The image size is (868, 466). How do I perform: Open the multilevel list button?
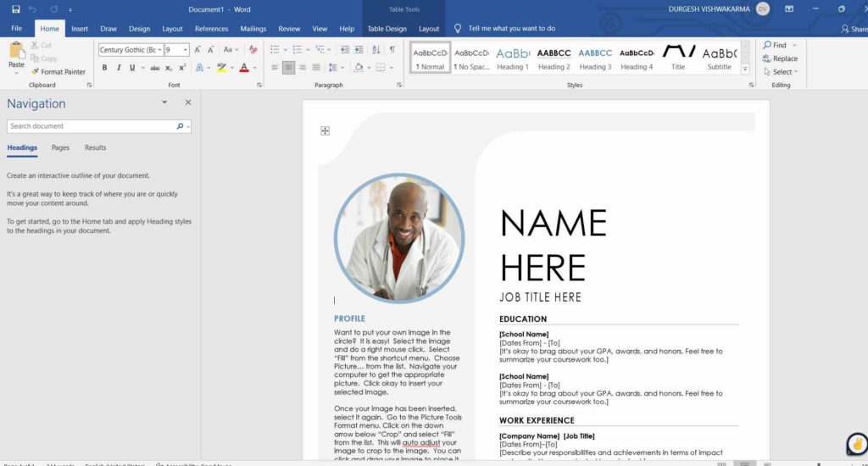[x=320, y=50]
